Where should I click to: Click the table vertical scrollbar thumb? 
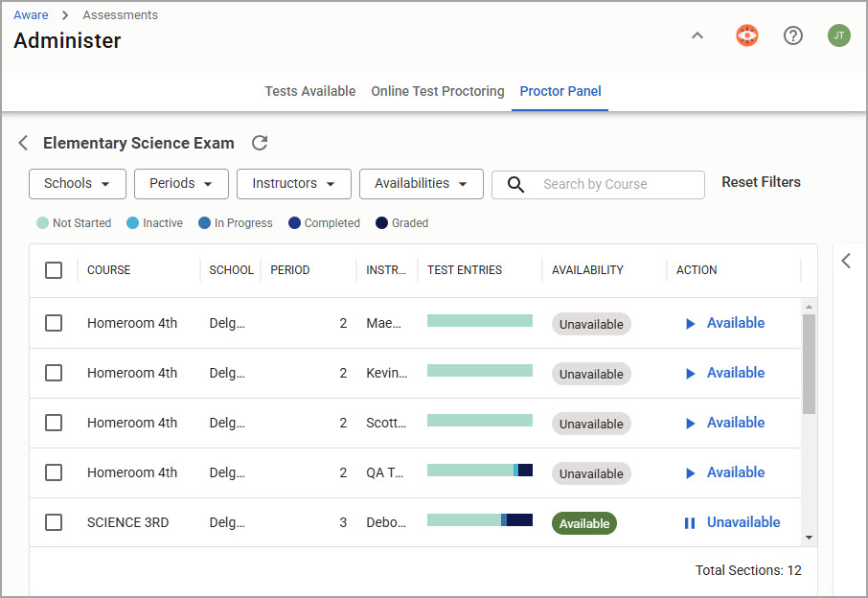tap(809, 364)
